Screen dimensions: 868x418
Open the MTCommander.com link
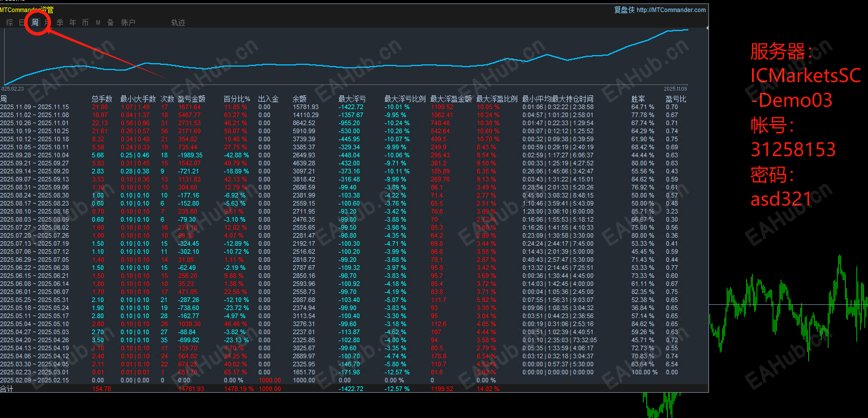click(671, 10)
